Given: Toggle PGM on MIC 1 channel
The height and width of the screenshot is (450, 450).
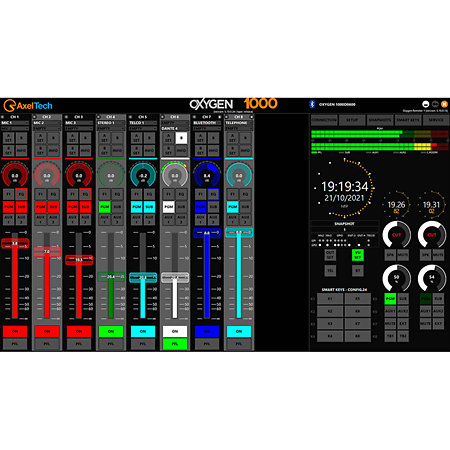Looking at the screenshot, I should point(9,207).
